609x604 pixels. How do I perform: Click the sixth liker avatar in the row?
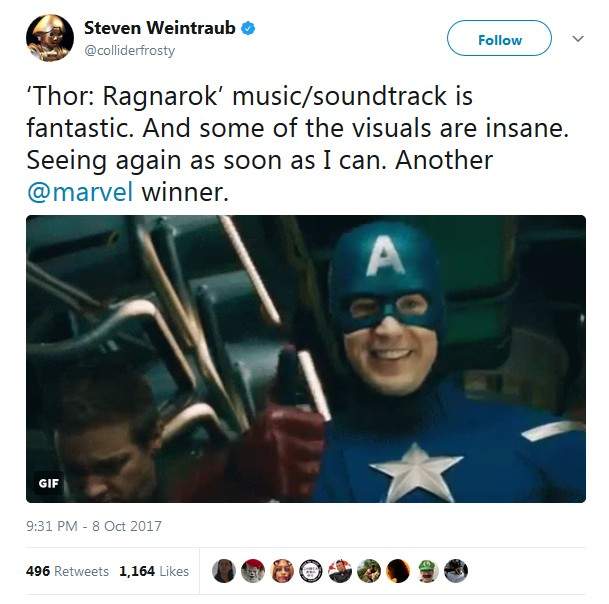point(370,570)
